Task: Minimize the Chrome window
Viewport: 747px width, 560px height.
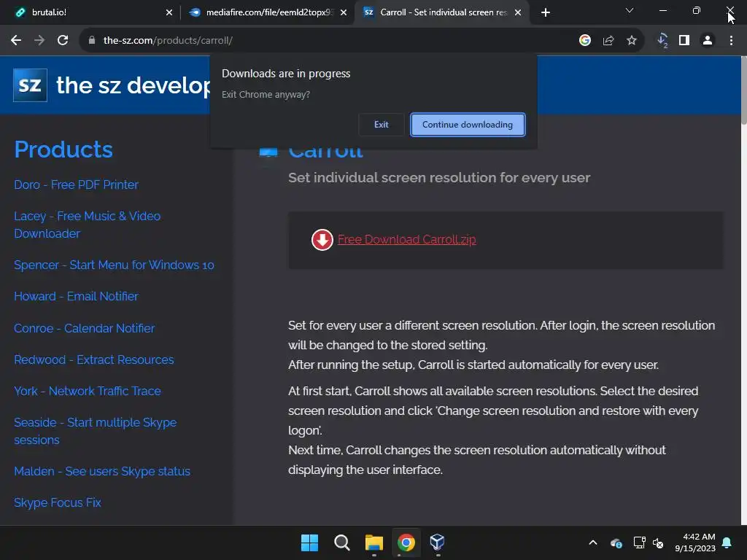Action: [x=662, y=10]
